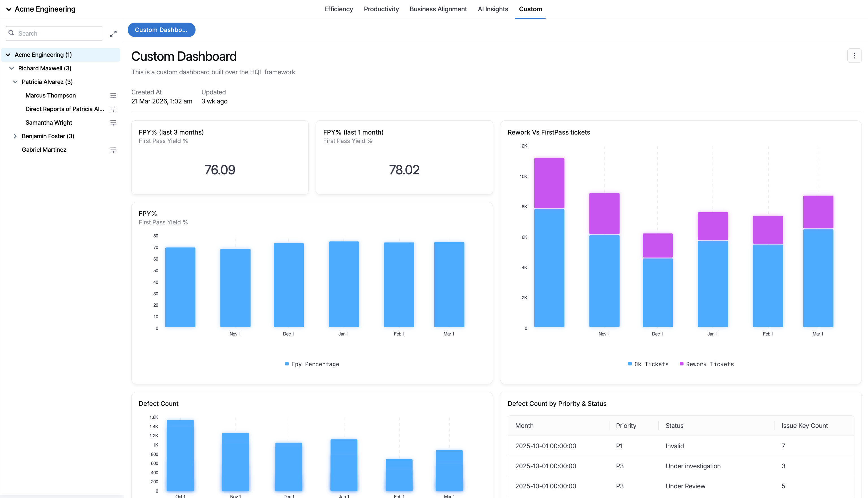Select Marcus Thompson in the tree
The height and width of the screenshot is (498, 868).
point(51,96)
